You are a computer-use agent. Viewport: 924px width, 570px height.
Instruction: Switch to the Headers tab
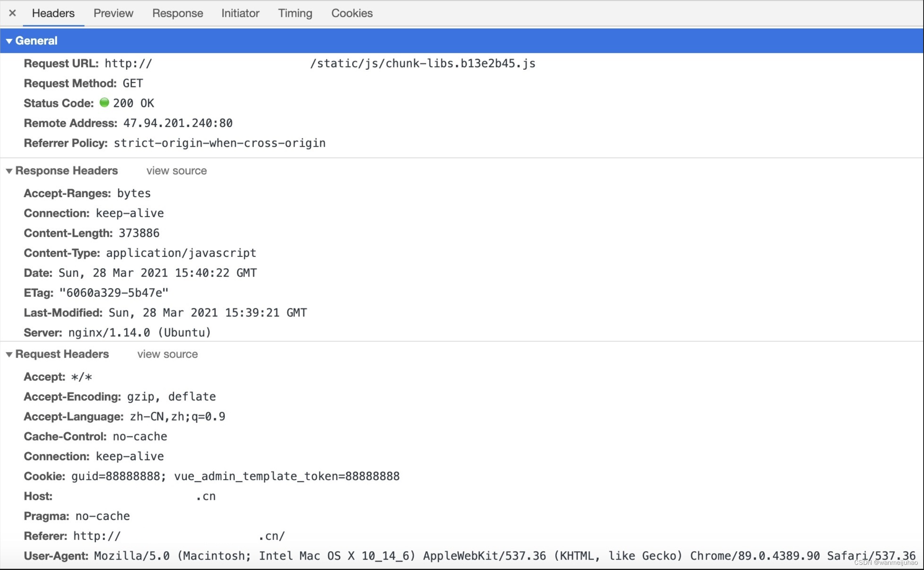(x=53, y=13)
